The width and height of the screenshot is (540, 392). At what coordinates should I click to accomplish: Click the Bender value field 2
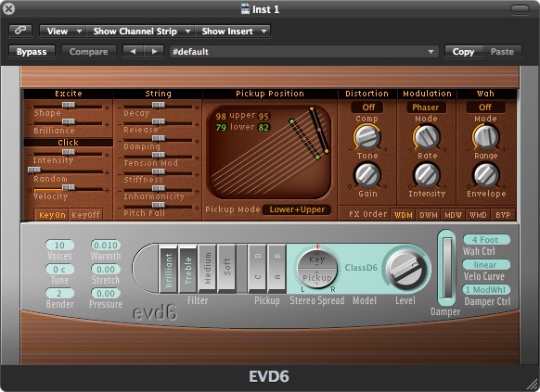pyautogui.click(x=59, y=294)
